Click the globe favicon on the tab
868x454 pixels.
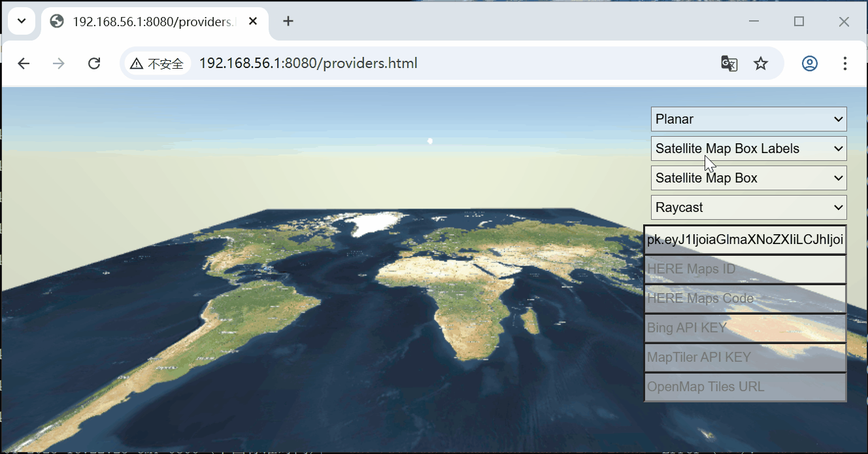coord(56,20)
